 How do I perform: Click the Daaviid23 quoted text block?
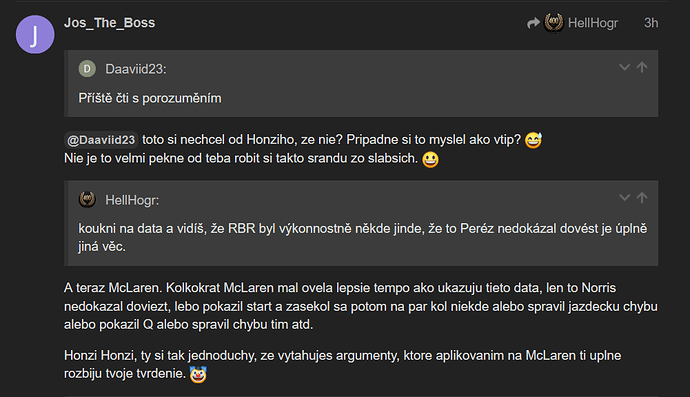pos(150,98)
